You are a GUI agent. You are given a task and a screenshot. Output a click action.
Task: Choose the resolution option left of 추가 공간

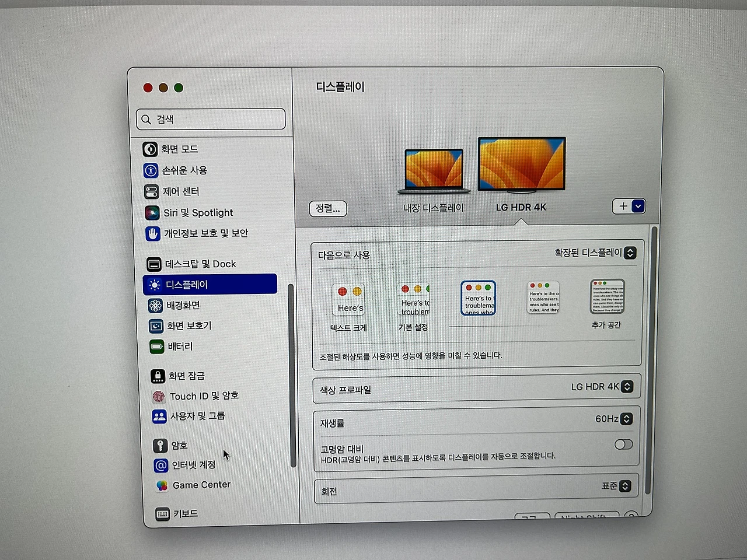[x=543, y=297]
